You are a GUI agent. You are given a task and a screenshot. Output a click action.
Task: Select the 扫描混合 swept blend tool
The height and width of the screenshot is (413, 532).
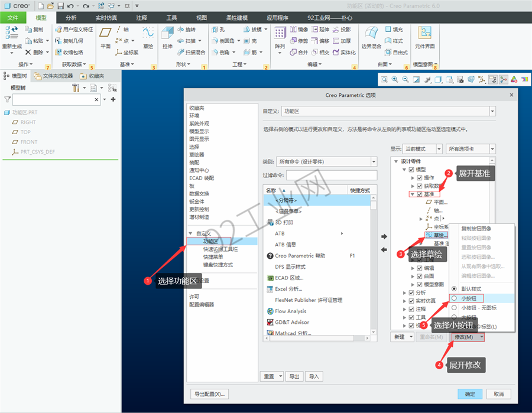(x=192, y=52)
